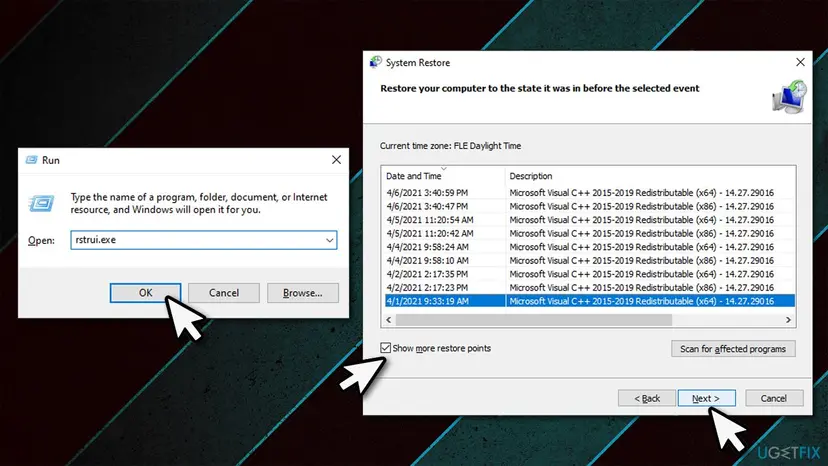
Task: Click the System Restore title bar icon
Action: click(x=375, y=62)
